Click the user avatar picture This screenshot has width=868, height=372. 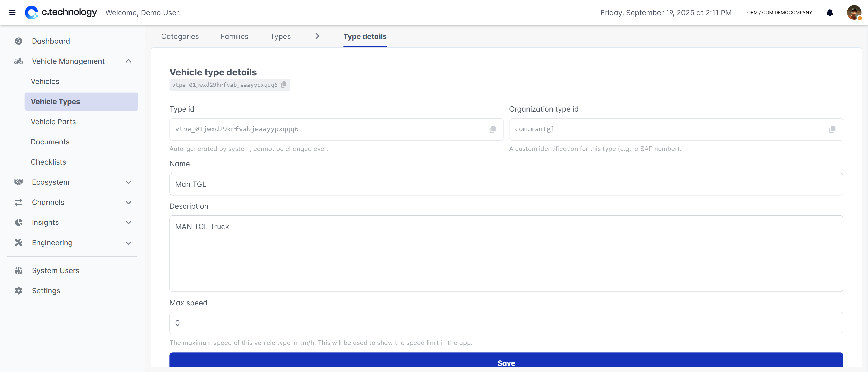pyautogui.click(x=854, y=12)
